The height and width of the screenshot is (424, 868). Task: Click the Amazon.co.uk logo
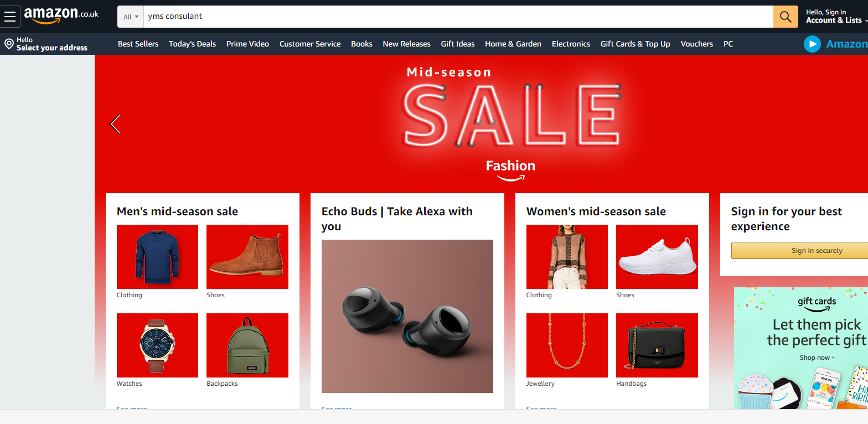(61, 16)
